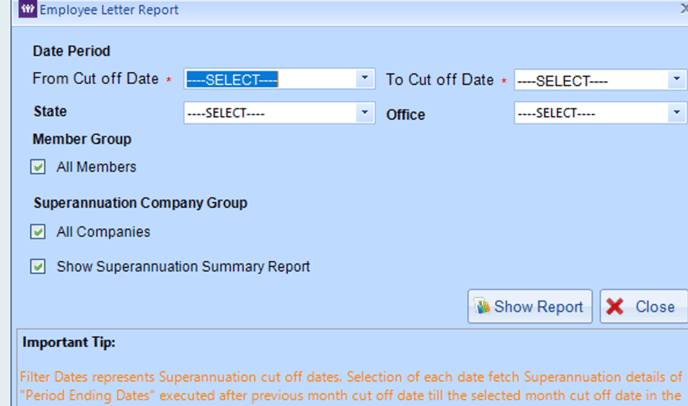Click the red X icon on Close
This screenshot has height=406, width=688.
click(615, 306)
